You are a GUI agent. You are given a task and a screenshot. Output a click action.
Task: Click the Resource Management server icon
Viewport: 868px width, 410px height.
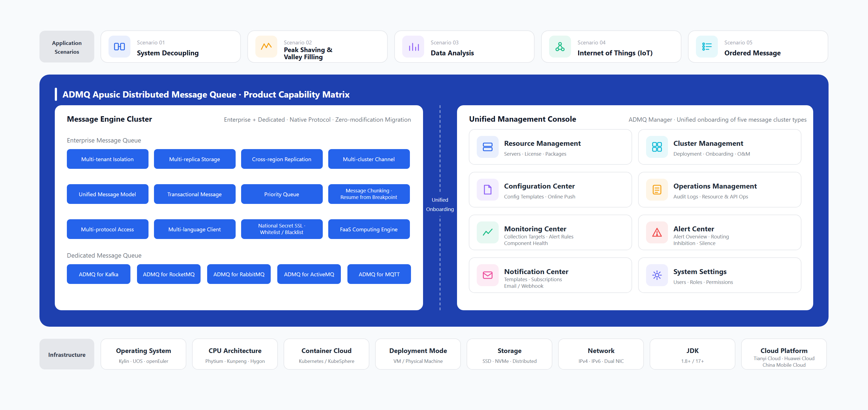pyautogui.click(x=488, y=147)
